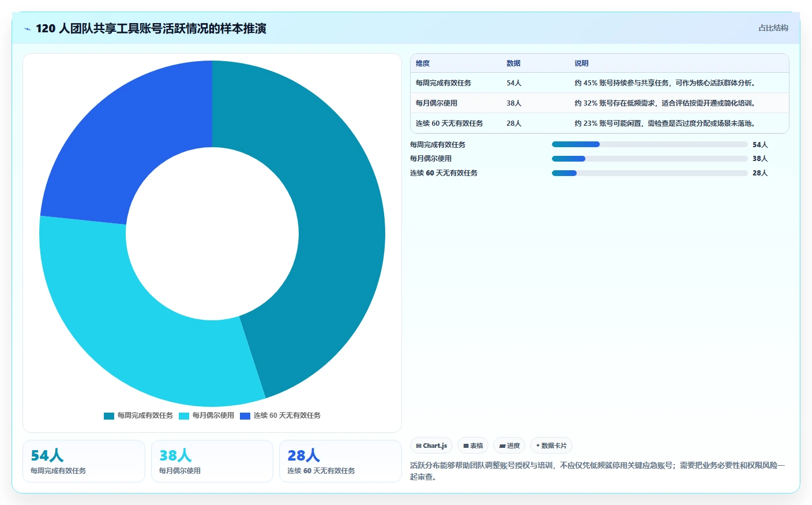The image size is (812, 505).
Task: Select the 数据卡片 tag chip
Action: (x=551, y=446)
